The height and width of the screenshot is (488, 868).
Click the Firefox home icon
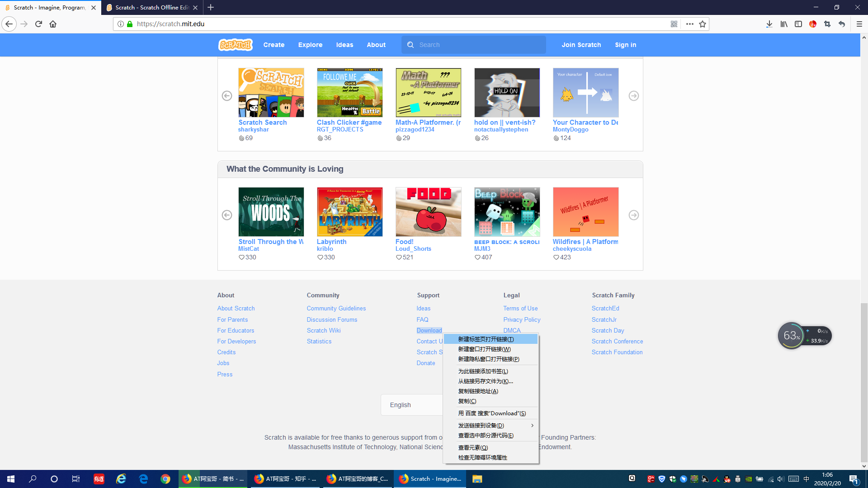click(53, 24)
